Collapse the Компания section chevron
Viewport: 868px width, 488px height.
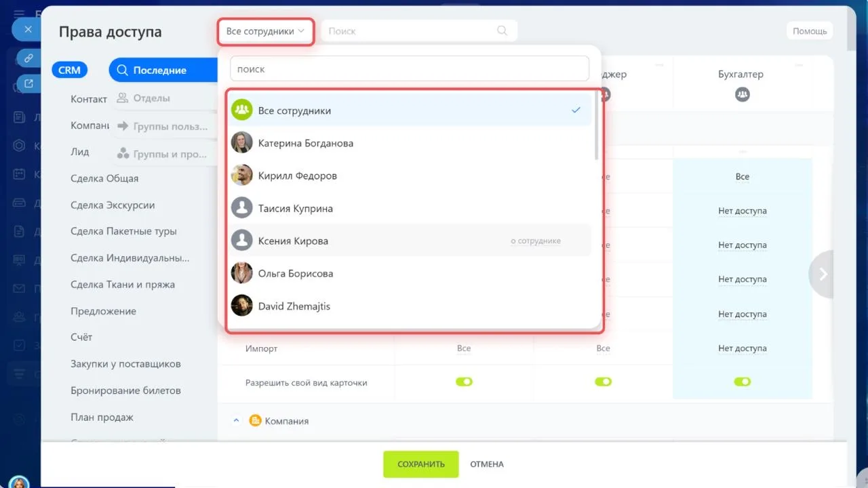click(237, 421)
